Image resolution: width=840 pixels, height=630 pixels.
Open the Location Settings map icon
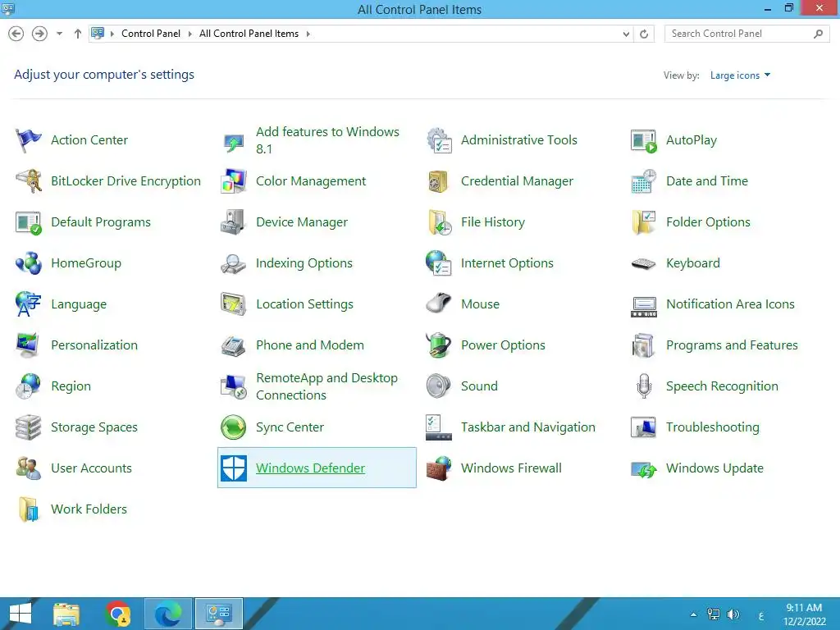(x=234, y=304)
